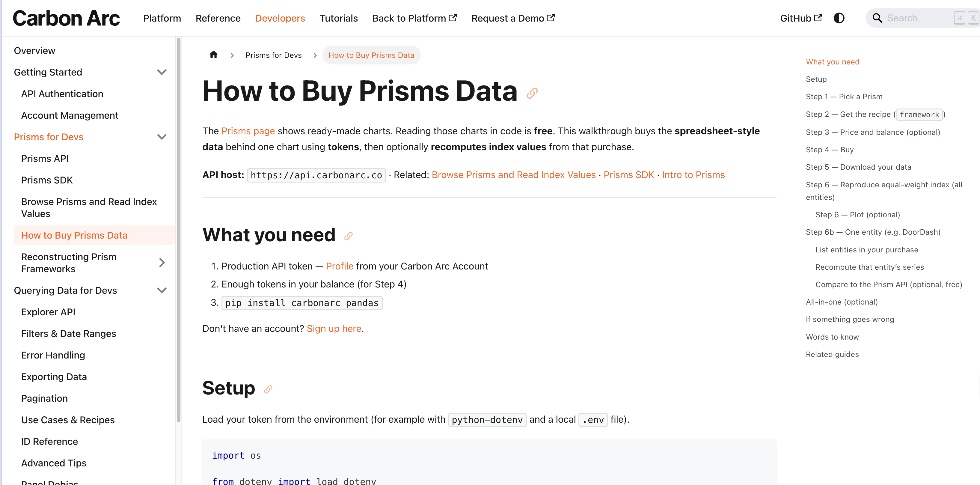
Task: Click Prisms for Devs breadcrumb
Action: click(x=274, y=55)
